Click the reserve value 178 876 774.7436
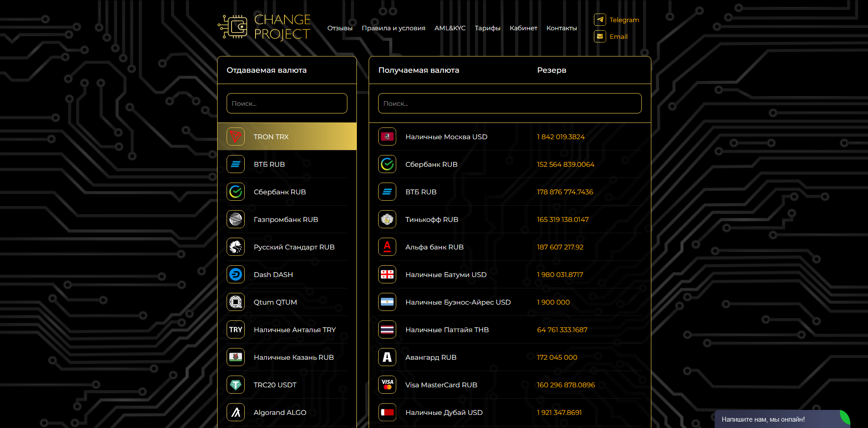 pyautogui.click(x=565, y=192)
